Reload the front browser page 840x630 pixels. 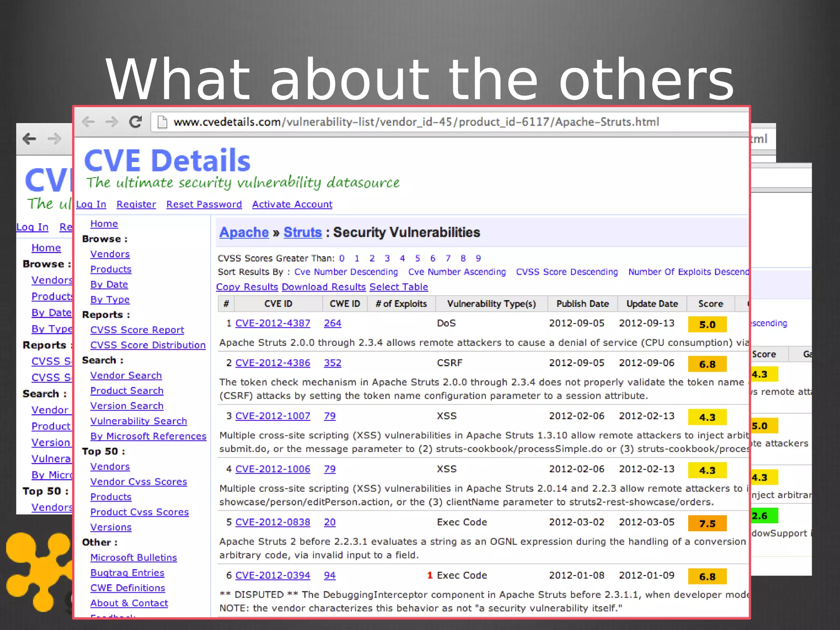[135, 122]
